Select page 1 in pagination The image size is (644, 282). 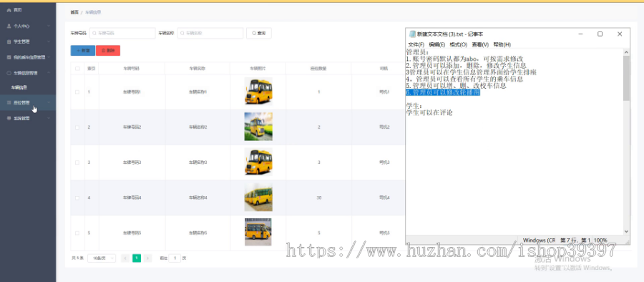click(x=137, y=258)
